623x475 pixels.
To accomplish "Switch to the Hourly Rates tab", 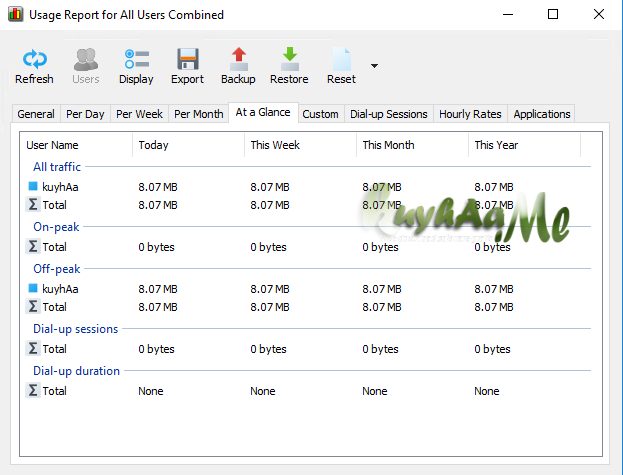I will click(470, 114).
